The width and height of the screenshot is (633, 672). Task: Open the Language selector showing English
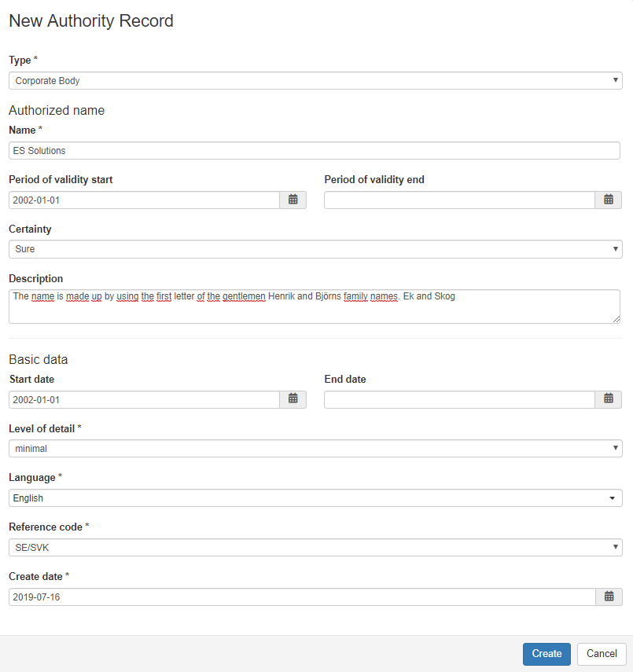[x=315, y=498]
